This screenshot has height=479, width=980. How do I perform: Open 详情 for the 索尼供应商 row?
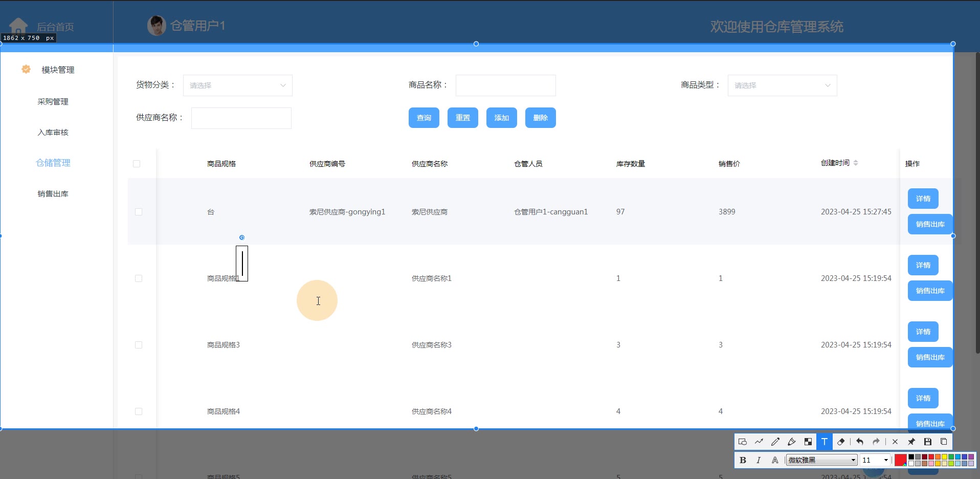(x=923, y=199)
